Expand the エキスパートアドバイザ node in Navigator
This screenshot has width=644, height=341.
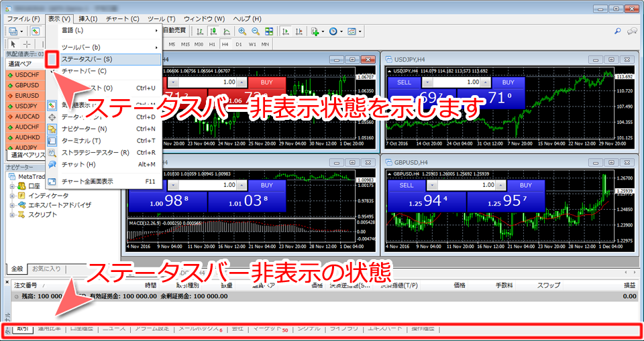tap(12, 205)
